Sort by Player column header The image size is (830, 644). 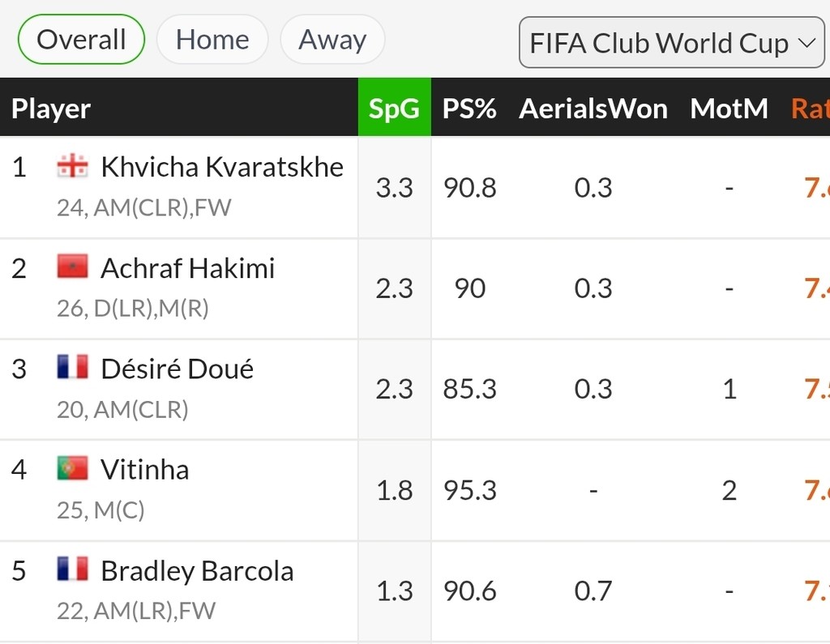pyautogui.click(x=51, y=109)
